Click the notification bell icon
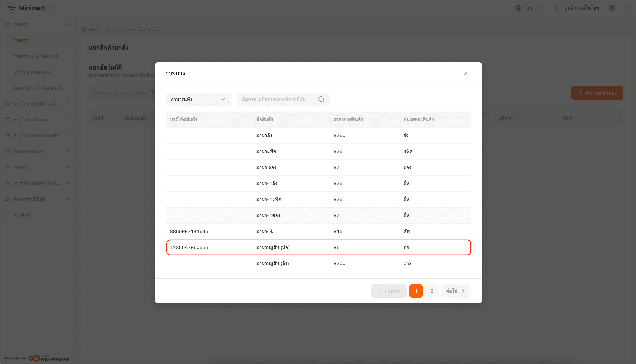Screen dimensions: 636x364 557,8
